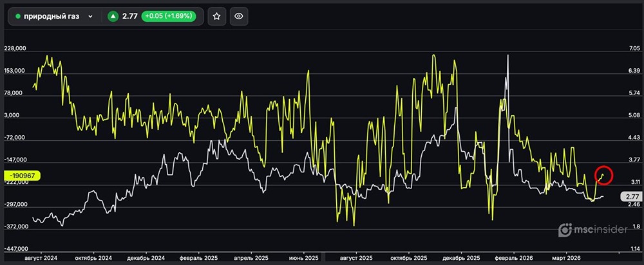The image size is (644, 265).
Task: Click the -447,000 left axis label
Action: (x=16, y=248)
